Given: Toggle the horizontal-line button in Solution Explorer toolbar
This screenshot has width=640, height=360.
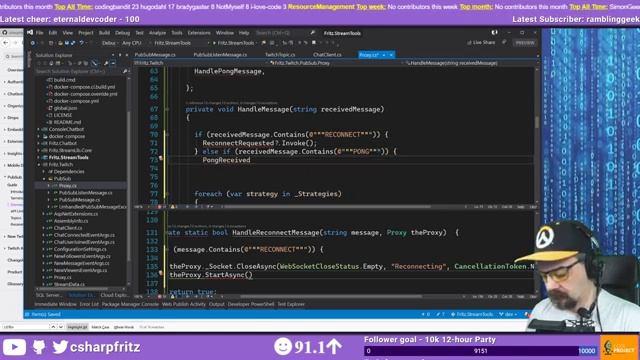Looking at the screenshot, I should (x=113, y=63).
